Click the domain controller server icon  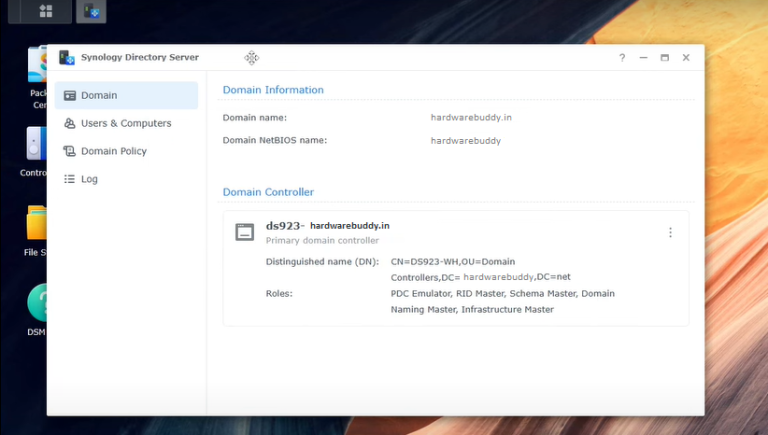tap(244, 232)
